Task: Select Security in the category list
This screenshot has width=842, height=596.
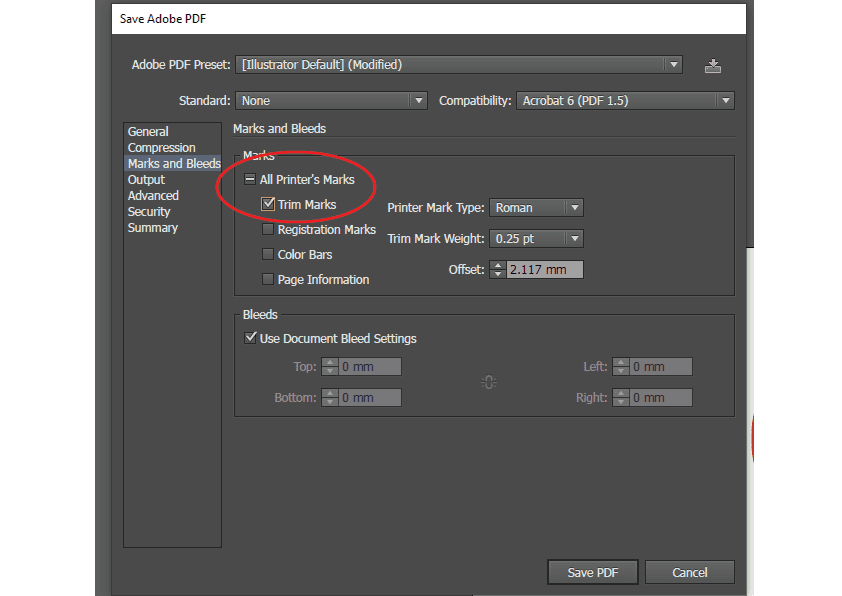Action: pos(172,212)
